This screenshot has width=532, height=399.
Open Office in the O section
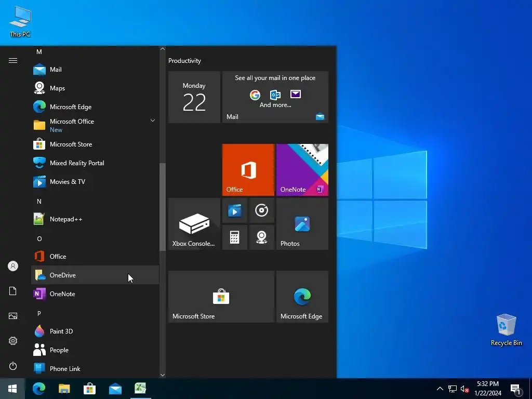[x=95, y=257]
